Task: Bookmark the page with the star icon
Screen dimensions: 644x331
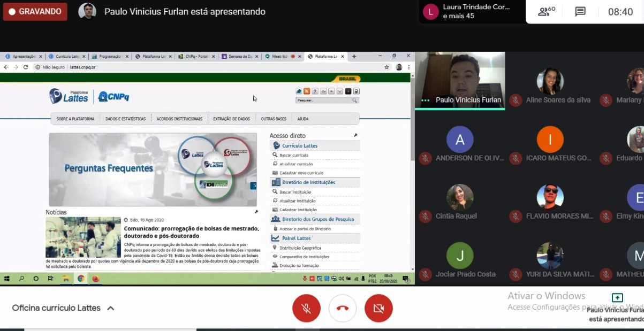Action: point(387,67)
